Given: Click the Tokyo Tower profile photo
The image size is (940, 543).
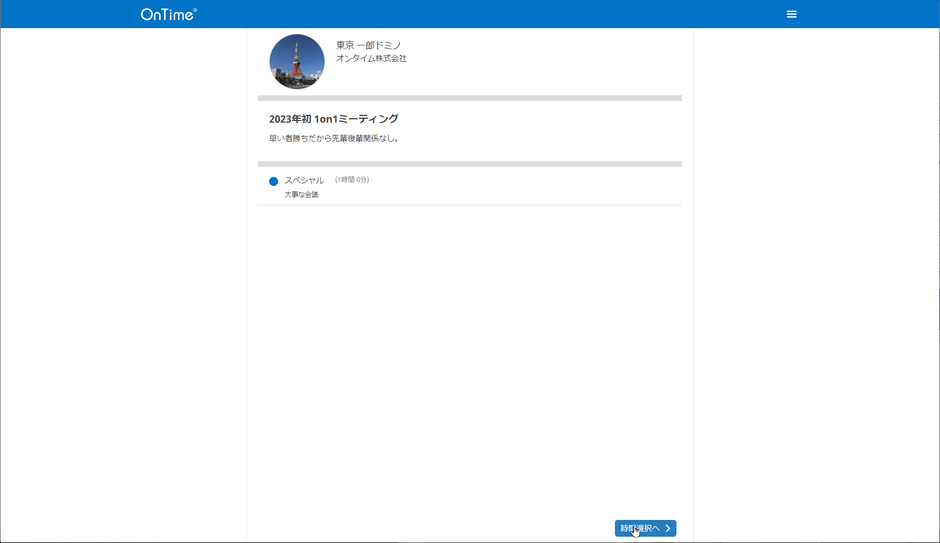Looking at the screenshot, I should click(x=297, y=62).
